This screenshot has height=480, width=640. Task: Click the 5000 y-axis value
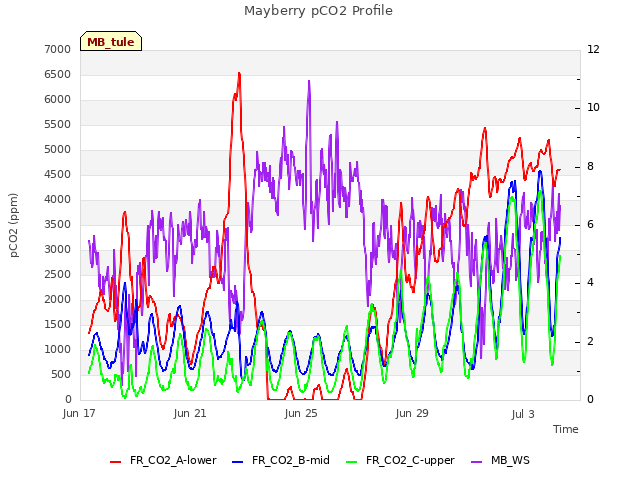58,149
